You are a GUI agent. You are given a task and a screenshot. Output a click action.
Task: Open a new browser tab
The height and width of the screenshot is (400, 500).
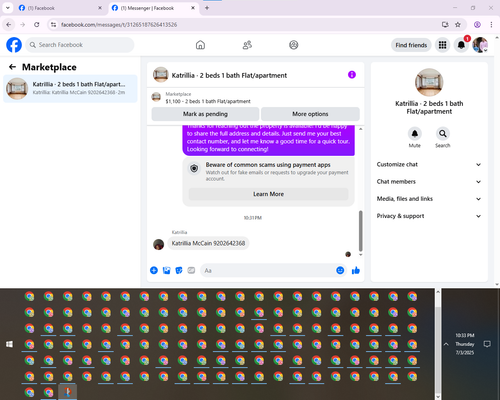(x=207, y=8)
